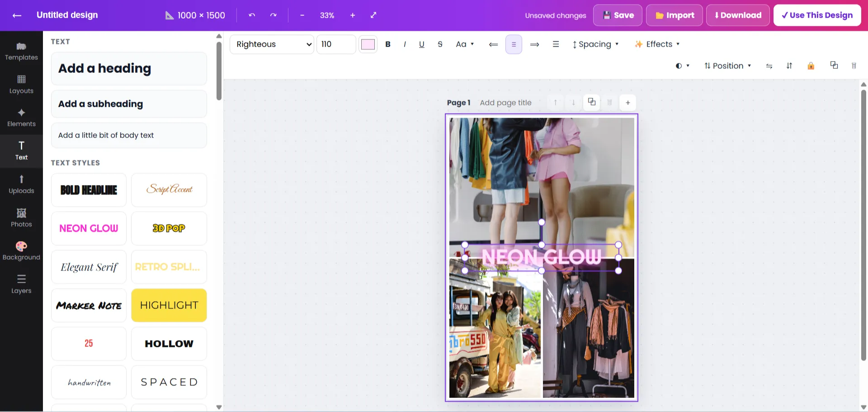Add a new page with the plus icon
Image resolution: width=868 pixels, height=412 pixels.
tap(628, 103)
